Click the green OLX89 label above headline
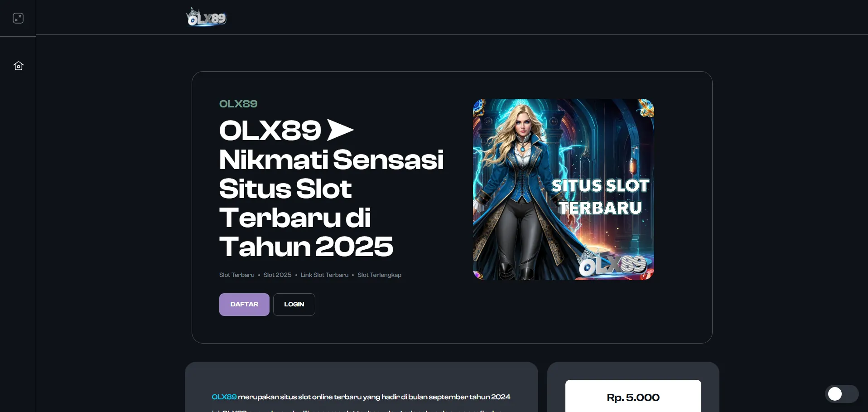The height and width of the screenshot is (412, 868). point(238,104)
